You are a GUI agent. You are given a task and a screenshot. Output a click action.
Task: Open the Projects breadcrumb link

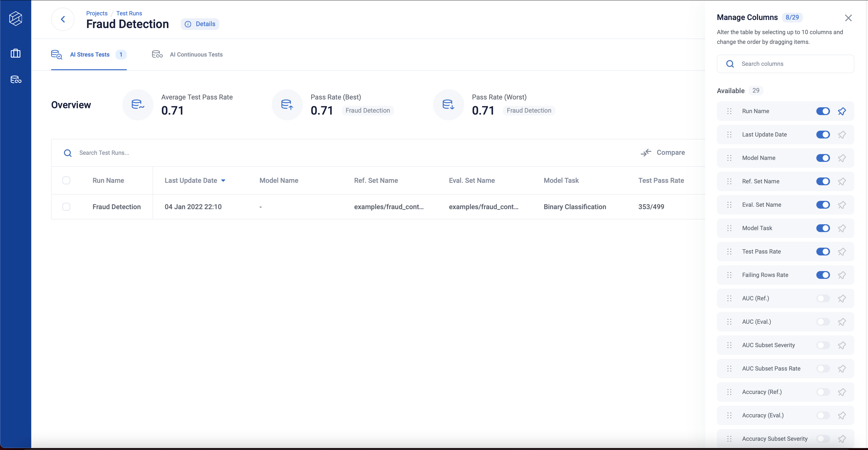[97, 13]
